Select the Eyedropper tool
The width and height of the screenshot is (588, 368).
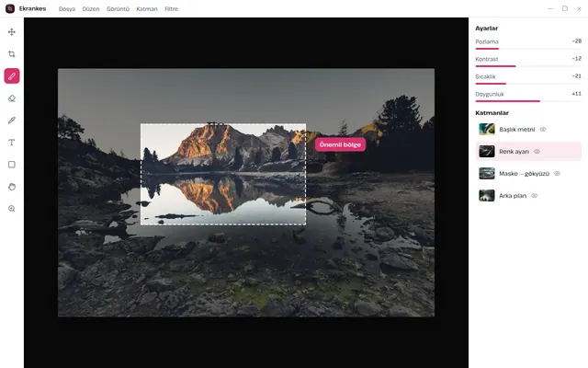12,121
